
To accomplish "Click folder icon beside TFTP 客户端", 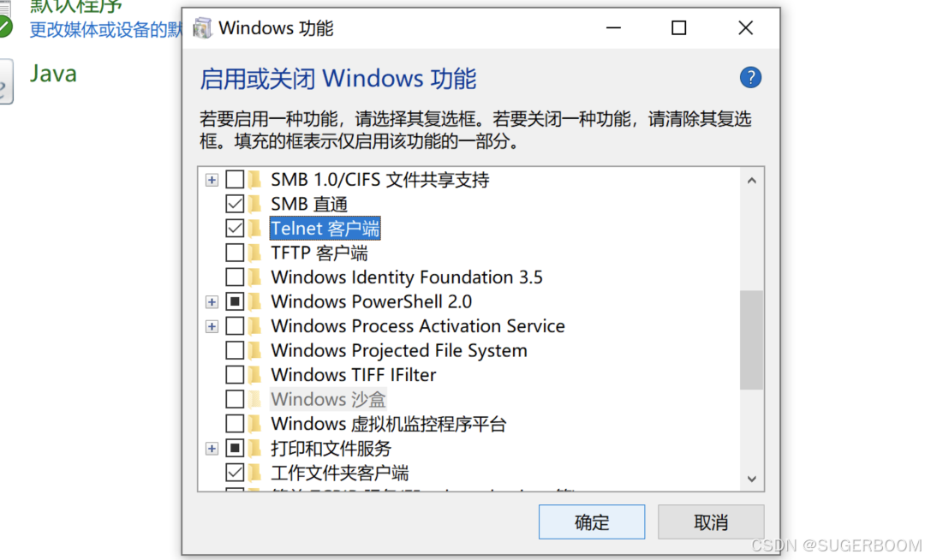I will point(255,253).
